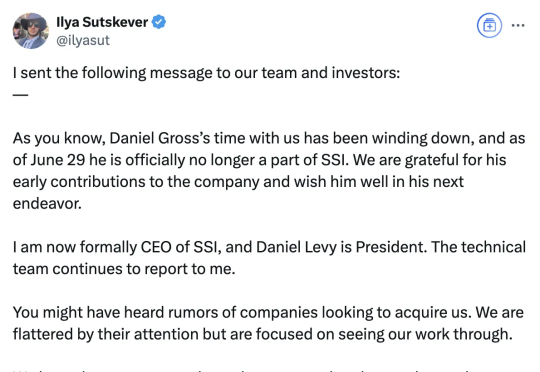540x372 pixels.
Task: Click the sentence starting "You might have heard rumors"
Action: point(268,313)
